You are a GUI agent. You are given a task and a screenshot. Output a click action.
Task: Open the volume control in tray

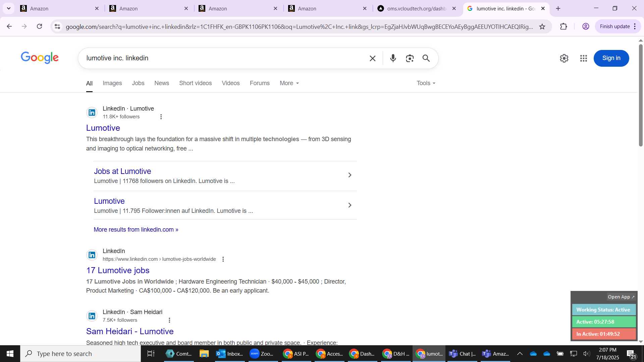tap(586, 354)
